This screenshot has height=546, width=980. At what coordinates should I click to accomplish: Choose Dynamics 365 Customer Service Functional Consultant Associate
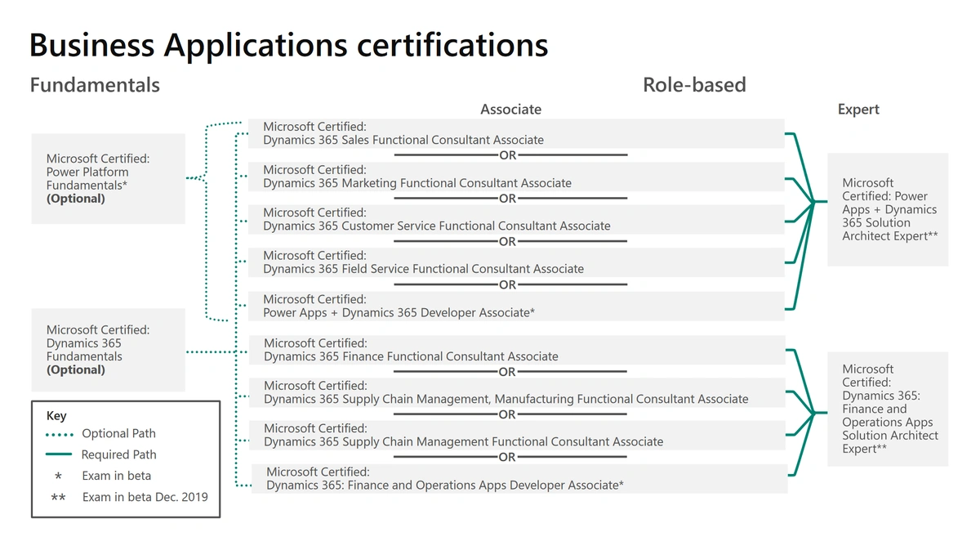(x=516, y=219)
